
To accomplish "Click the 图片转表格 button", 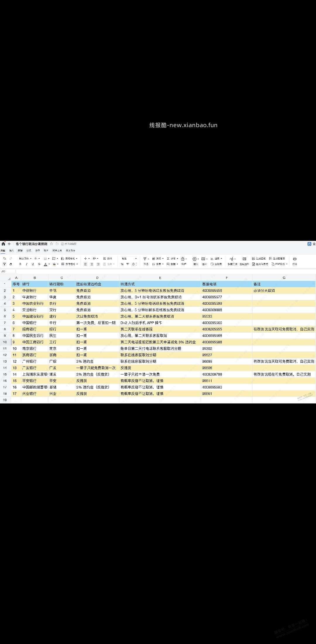I will click(x=260, y=264).
